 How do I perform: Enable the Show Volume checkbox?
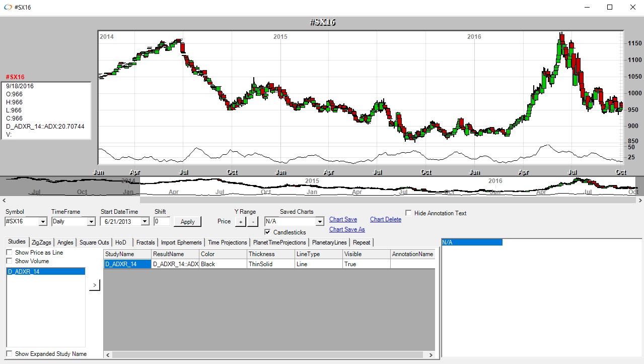tap(9, 261)
